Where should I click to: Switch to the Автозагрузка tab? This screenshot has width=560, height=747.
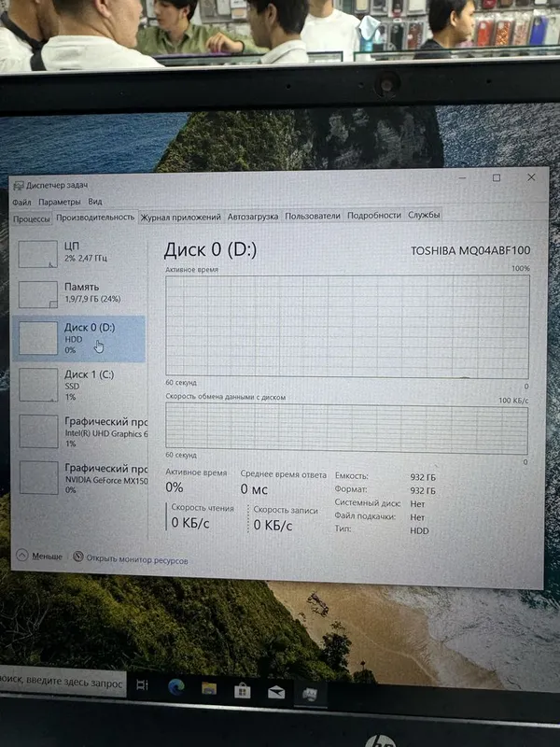click(253, 217)
